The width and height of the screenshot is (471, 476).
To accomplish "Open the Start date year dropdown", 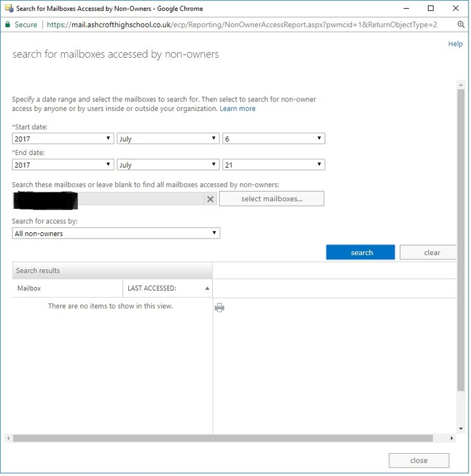I will [63, 139].
